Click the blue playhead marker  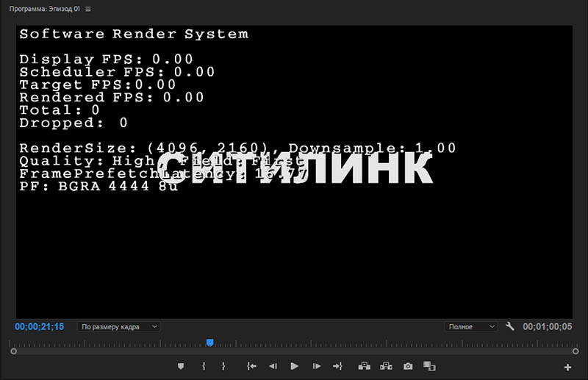click(x=210, y=343)
